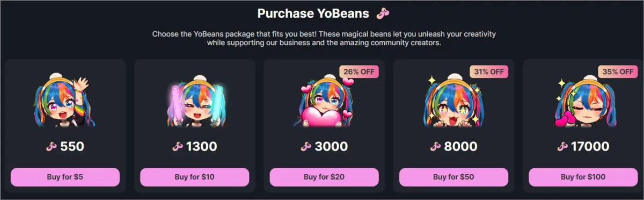This screenshot has width=644, height=200.
Task: Choose the Buy for $100 button
Action: pos(583,177)
